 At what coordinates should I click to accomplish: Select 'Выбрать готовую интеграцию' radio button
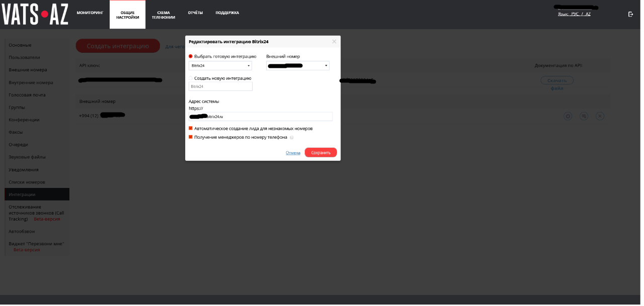click(x=191, y=56)
